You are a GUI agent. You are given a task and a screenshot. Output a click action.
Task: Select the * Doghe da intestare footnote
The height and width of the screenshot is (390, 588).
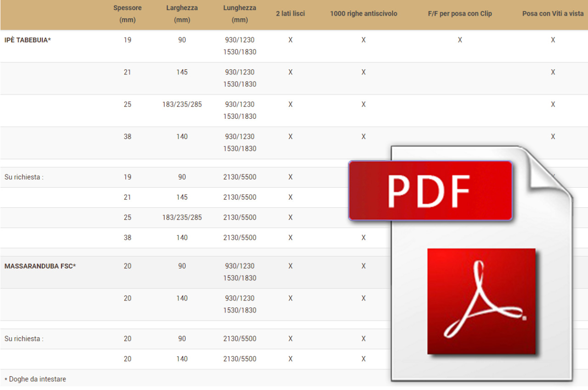click(35, 379)
